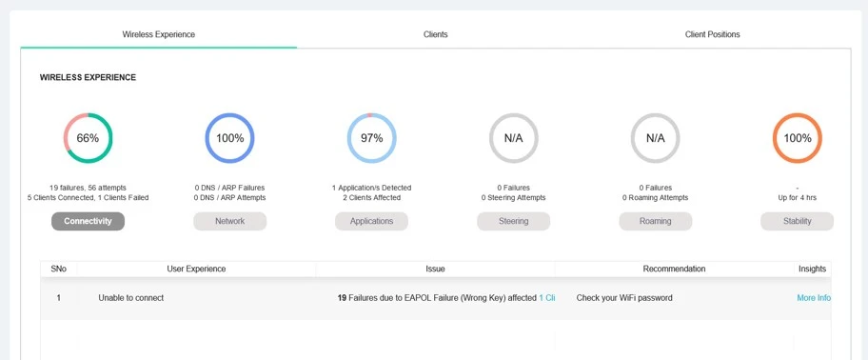
Task: Click '5 Clients Connected, 1 Clients Failed' text
Action: [x=88, y=198]
